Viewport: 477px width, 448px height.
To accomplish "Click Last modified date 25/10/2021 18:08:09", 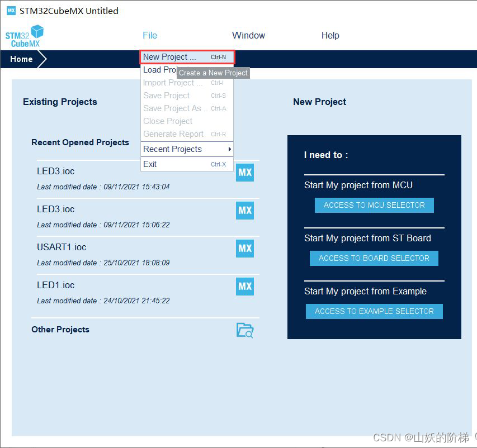I will pyautogui.click(x=103, y=263).
